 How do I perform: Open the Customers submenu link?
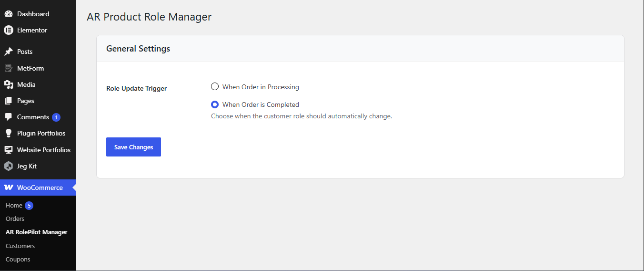click(x=20, y=246)
